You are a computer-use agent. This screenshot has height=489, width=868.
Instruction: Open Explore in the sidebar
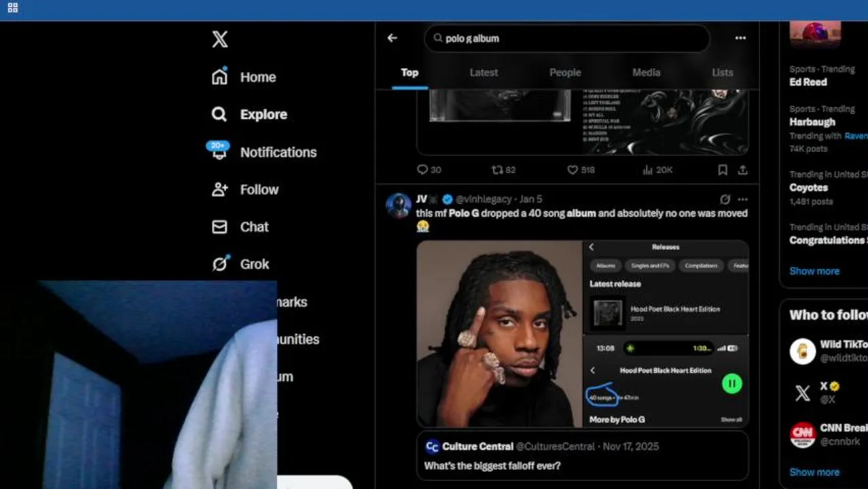tap(264, 115)
